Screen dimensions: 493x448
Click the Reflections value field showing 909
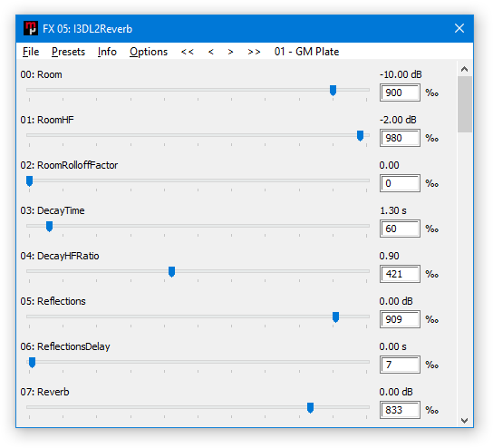400,319
